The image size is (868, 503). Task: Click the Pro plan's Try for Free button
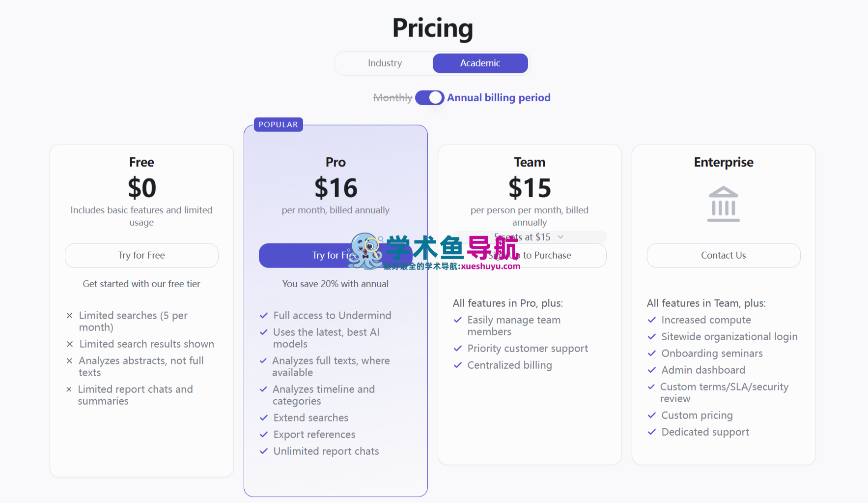(305, 256)
